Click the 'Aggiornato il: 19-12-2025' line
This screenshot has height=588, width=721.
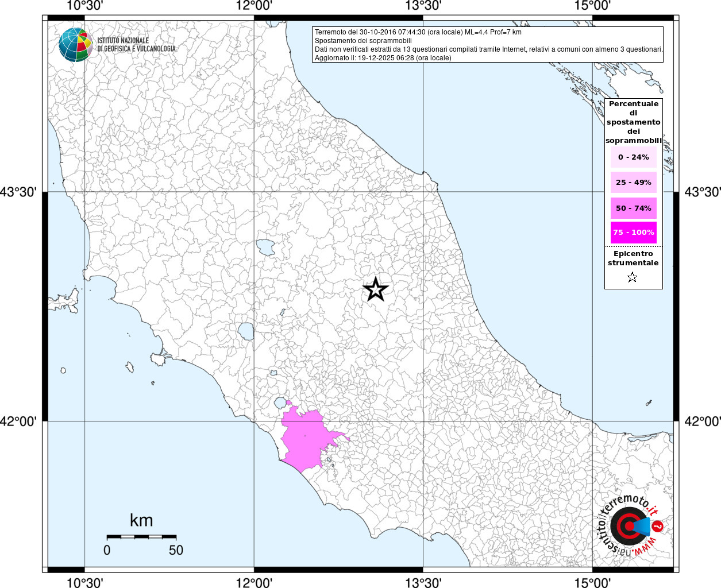pyautogui.click(x=383, y=58)
